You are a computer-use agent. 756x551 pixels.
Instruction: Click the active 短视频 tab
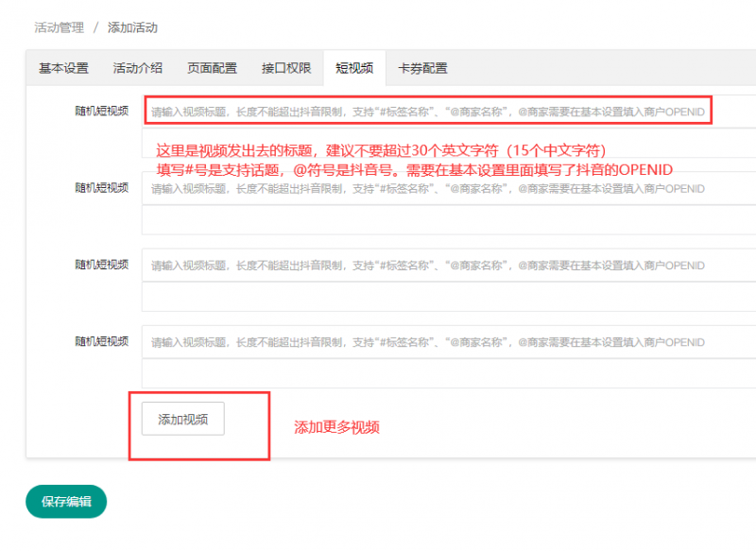[354, 68]
